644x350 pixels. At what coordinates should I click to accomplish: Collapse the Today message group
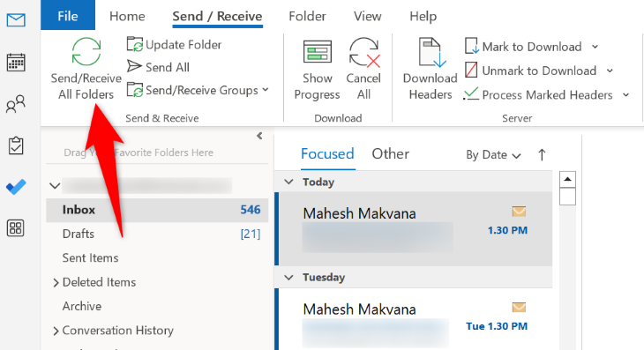pyautogui.click(x=289, y=182)
